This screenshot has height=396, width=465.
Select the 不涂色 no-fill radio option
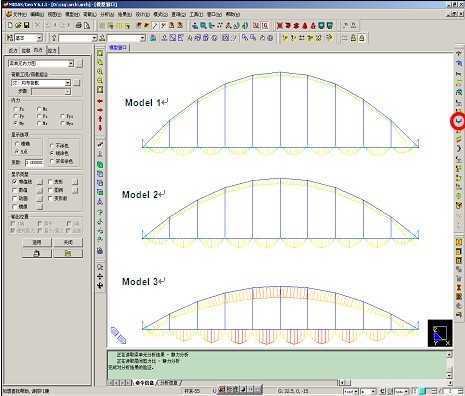[52, 146]
